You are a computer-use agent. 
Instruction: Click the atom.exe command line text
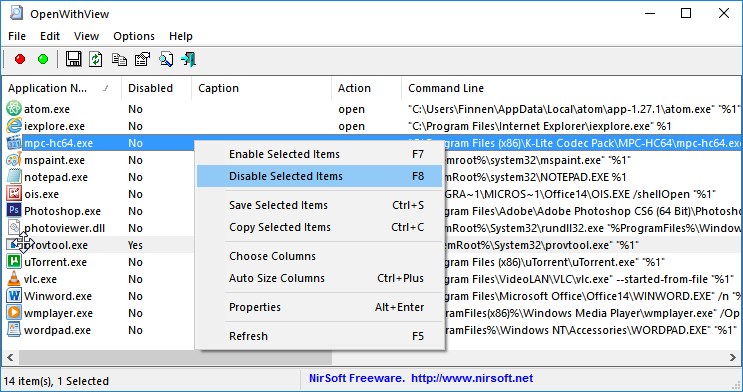click(x=573, y=109)
